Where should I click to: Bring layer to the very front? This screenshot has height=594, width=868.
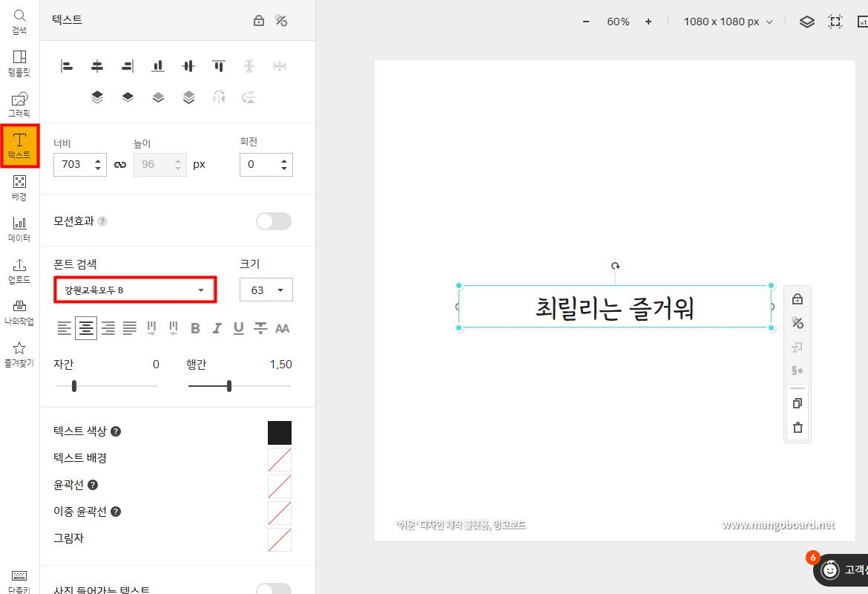pos(97,97)
